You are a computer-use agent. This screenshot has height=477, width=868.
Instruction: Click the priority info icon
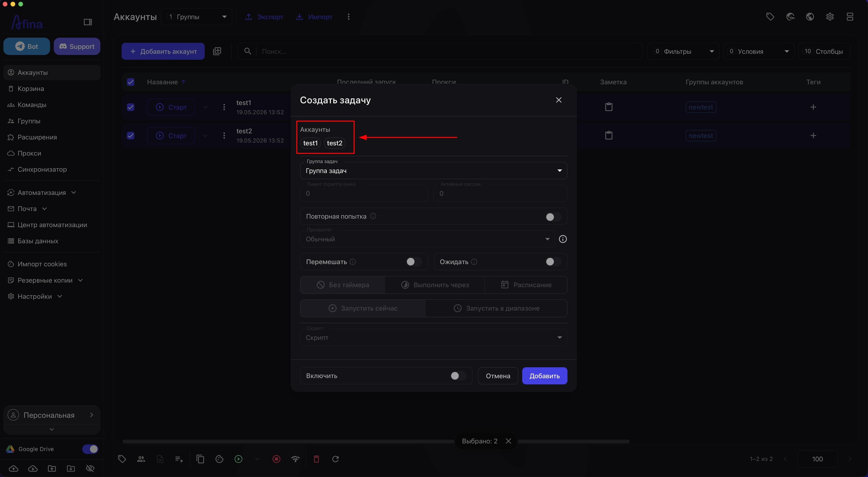pyautogui.click(x=563, y=239)
